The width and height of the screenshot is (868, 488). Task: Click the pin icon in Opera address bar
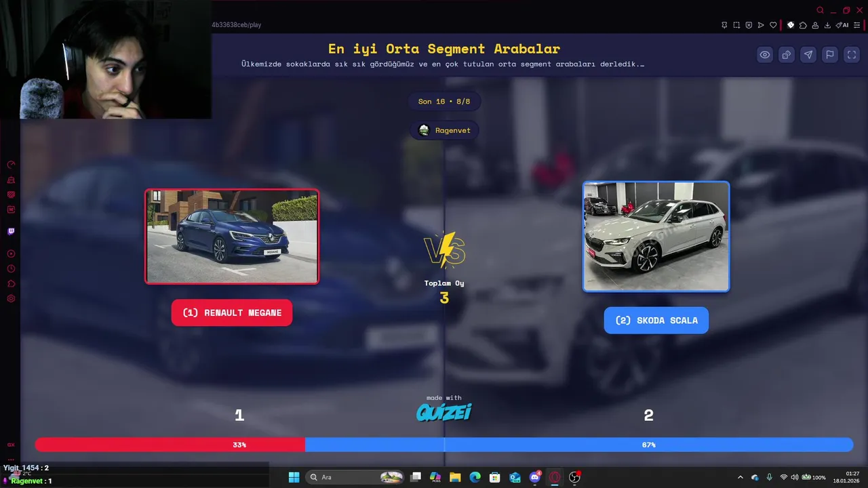(724, 25)
